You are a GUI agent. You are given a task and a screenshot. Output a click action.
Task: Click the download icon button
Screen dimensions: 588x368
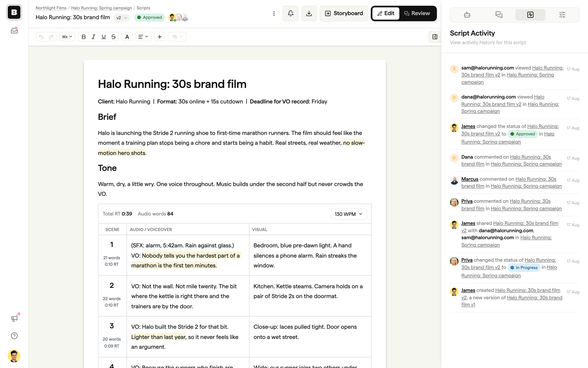pyautogui.click(x=309, y=13)
